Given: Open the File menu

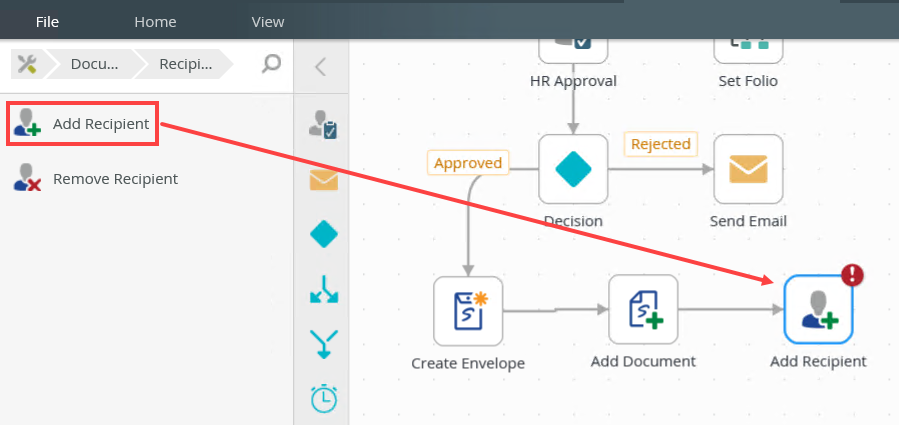Looking at the screenshot, I should (x=47, y=22).
